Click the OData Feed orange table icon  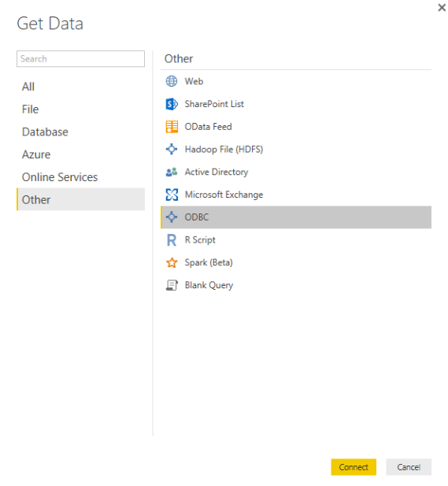172,127
